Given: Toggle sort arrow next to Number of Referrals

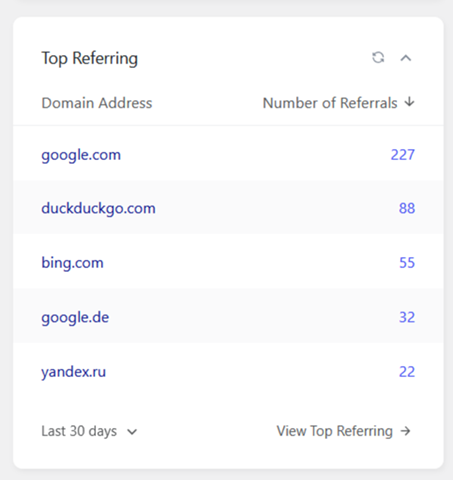Looking at the screenshot, I should [410, 102].
